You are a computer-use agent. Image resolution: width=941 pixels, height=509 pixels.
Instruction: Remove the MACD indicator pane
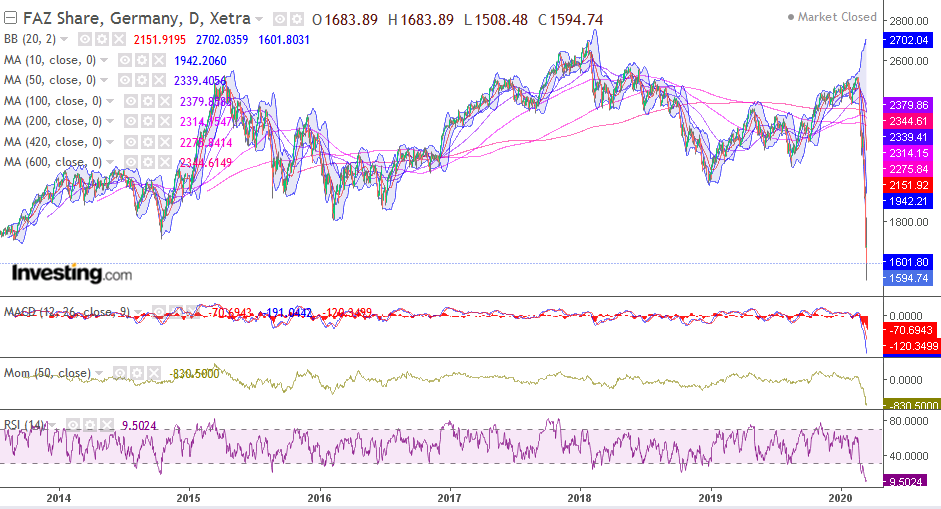click(192, 312)
